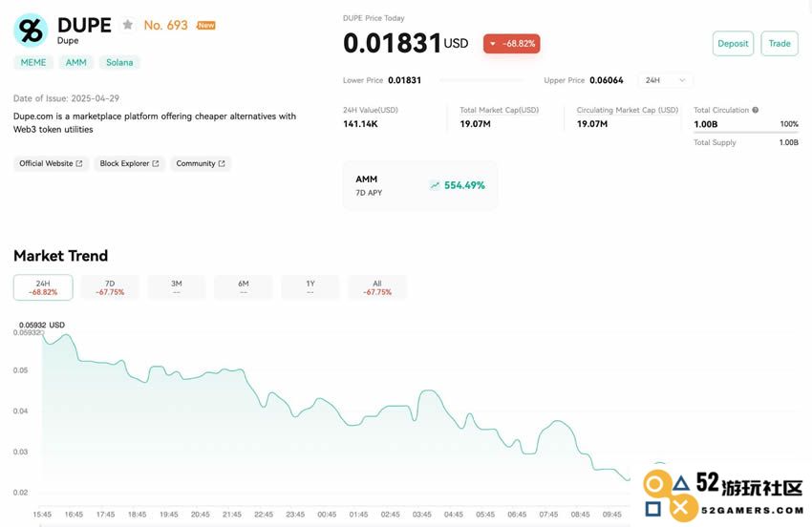Click the MEME category tag
This screenshot has height=527, width=812.
click(x=33, y=62)
